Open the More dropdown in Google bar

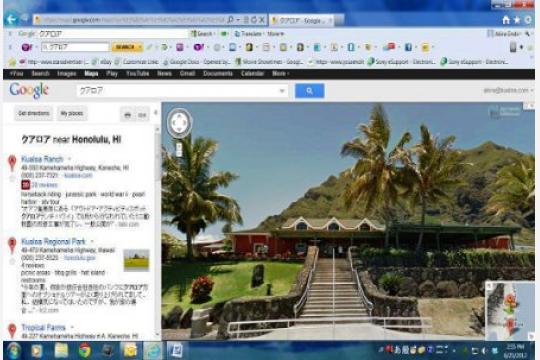(280, 73)
